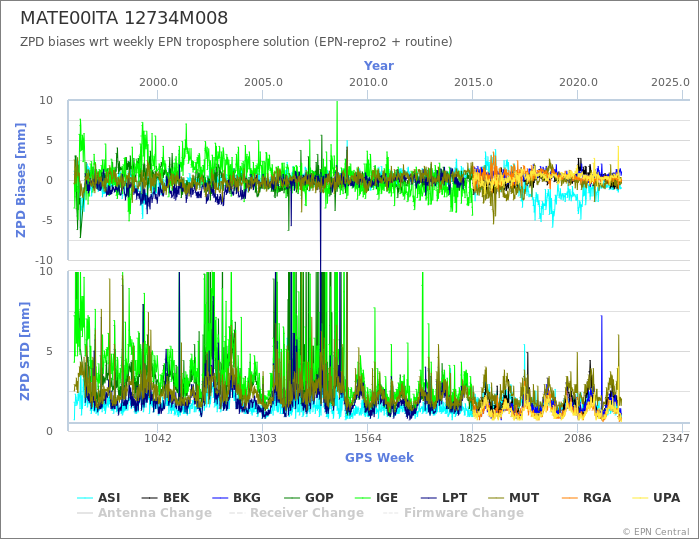The height and width of the screenshot is (540, 700).
Task: Click the 2000.0 year tick label
Action: [x=158, y=83]
